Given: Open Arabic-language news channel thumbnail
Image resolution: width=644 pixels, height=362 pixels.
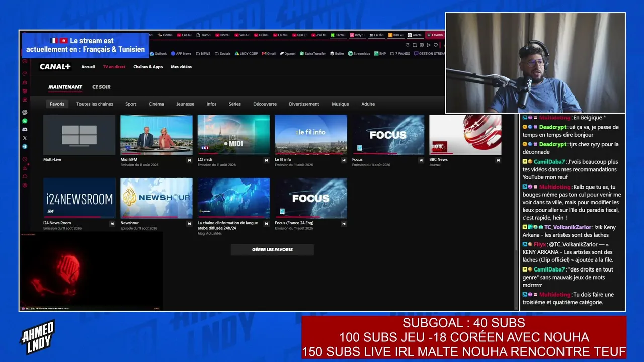Looking at the screenshot, I should tap(233, 198).
